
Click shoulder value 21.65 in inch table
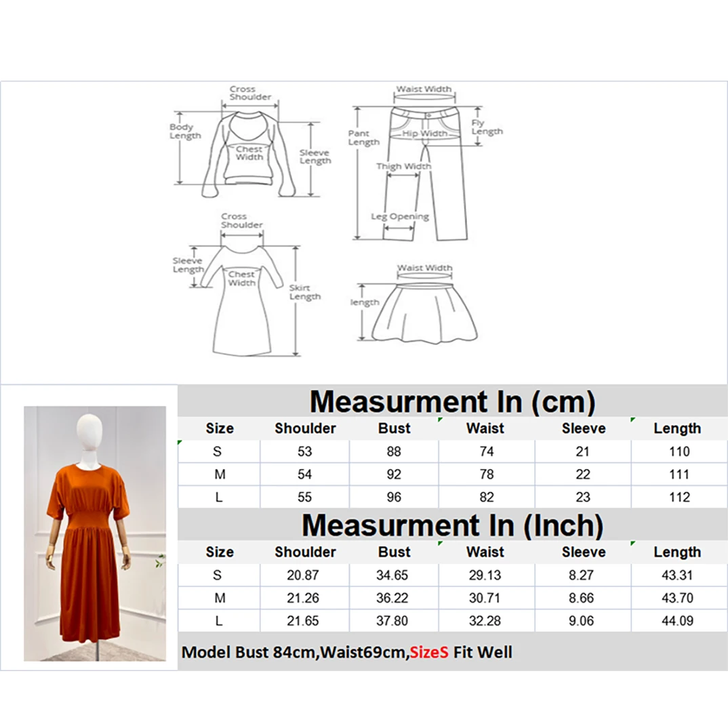(x=303, y=620)
